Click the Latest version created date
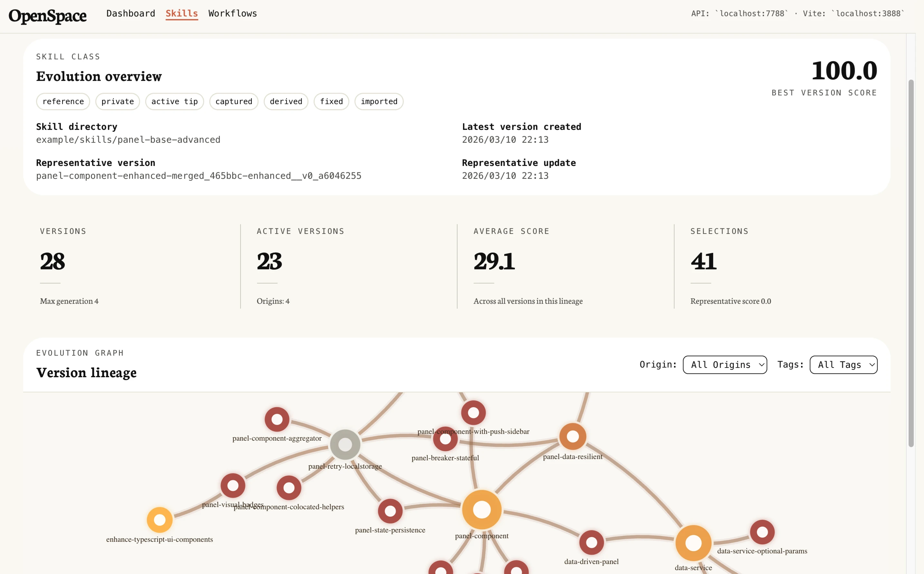924x574 pixels. click(505, 140)
